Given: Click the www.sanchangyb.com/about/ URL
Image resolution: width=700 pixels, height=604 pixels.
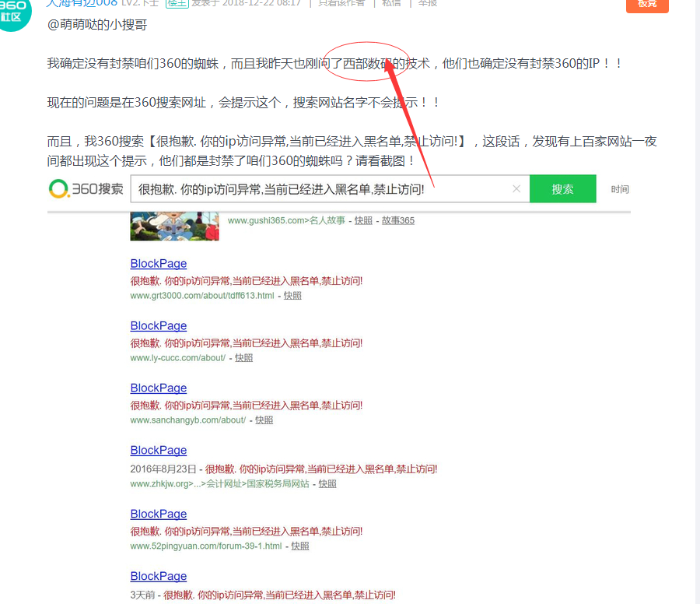Looking at the screenshot, I should pos(188,420).
